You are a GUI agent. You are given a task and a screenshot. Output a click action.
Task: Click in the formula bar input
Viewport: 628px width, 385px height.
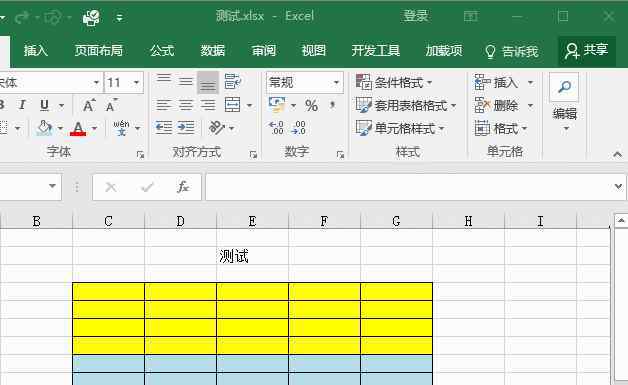pyautogui.click(x=409, y=186)
